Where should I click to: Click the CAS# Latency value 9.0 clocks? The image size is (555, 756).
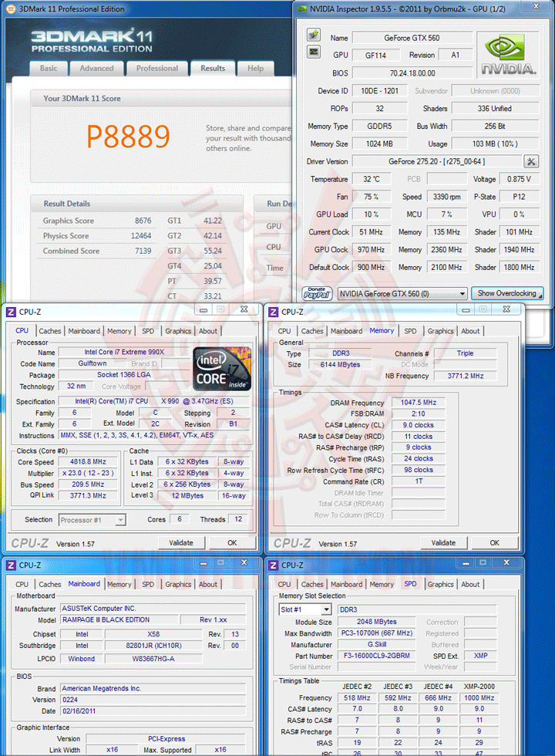coord(418,425)
